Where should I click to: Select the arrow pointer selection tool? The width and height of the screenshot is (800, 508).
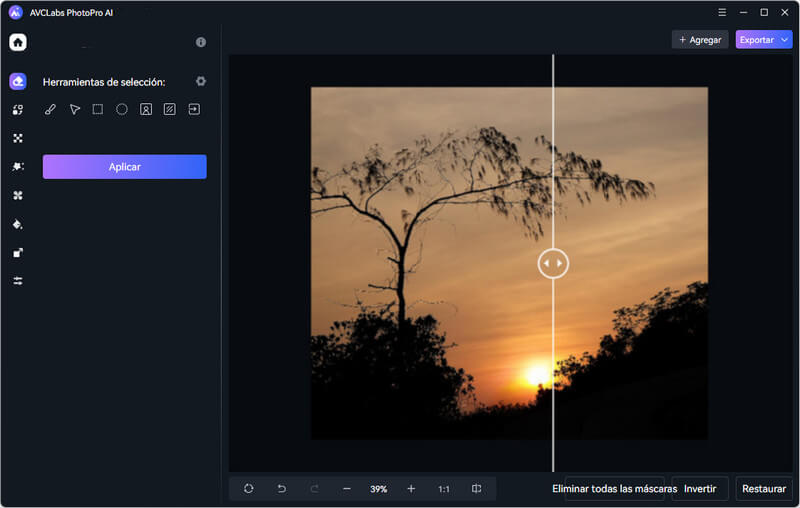click(74, 109)
